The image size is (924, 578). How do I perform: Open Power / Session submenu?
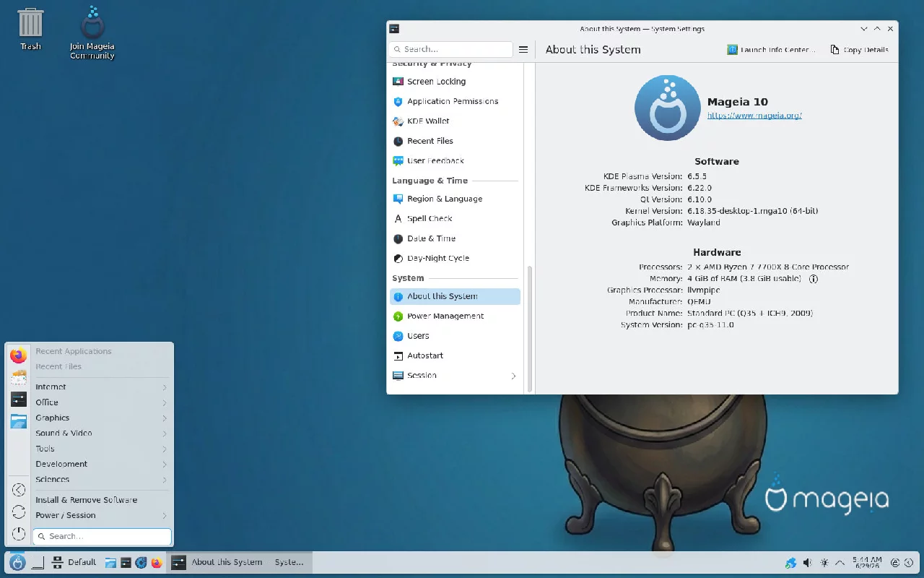click(x=101, y=515)
